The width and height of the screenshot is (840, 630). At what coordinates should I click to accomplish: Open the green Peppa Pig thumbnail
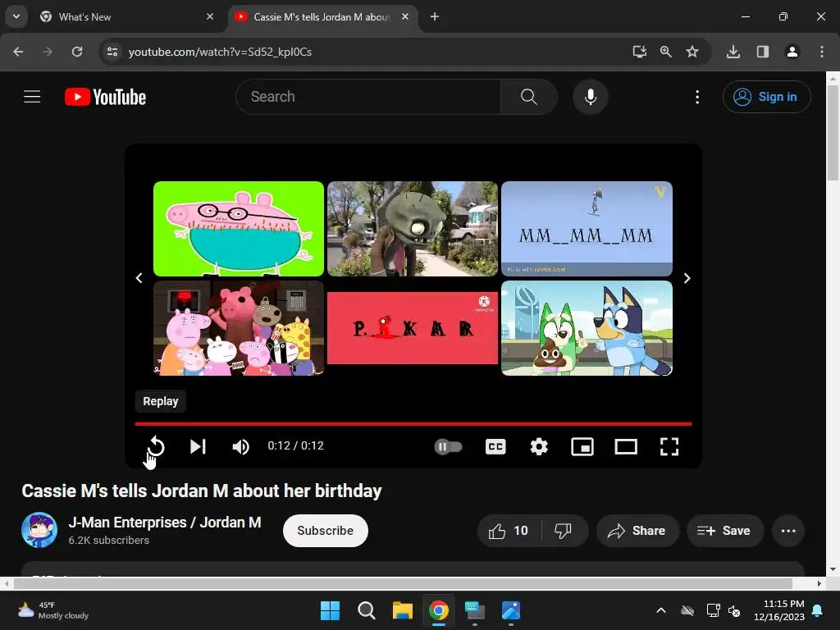239,229
